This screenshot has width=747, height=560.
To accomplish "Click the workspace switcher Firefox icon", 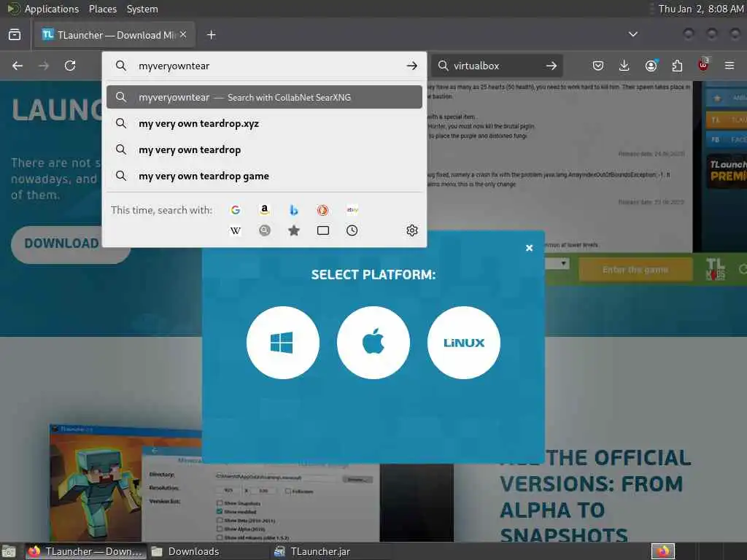I will (x=663, y=551).
